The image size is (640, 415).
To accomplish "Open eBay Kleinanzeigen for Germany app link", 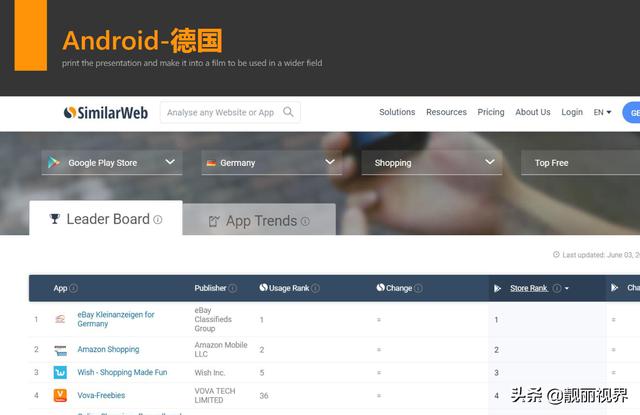I will 116,319.
